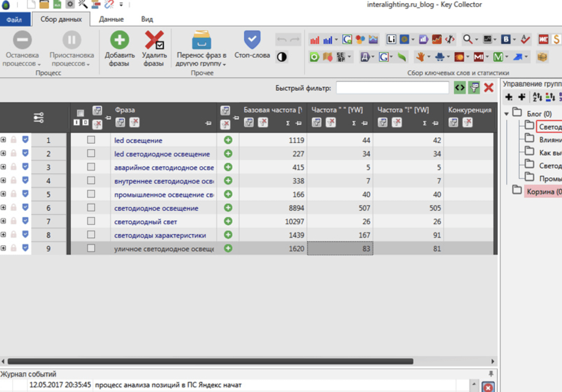
Task: Click the 'Удалить фразы' button
Action: click(x=154, y=48)
